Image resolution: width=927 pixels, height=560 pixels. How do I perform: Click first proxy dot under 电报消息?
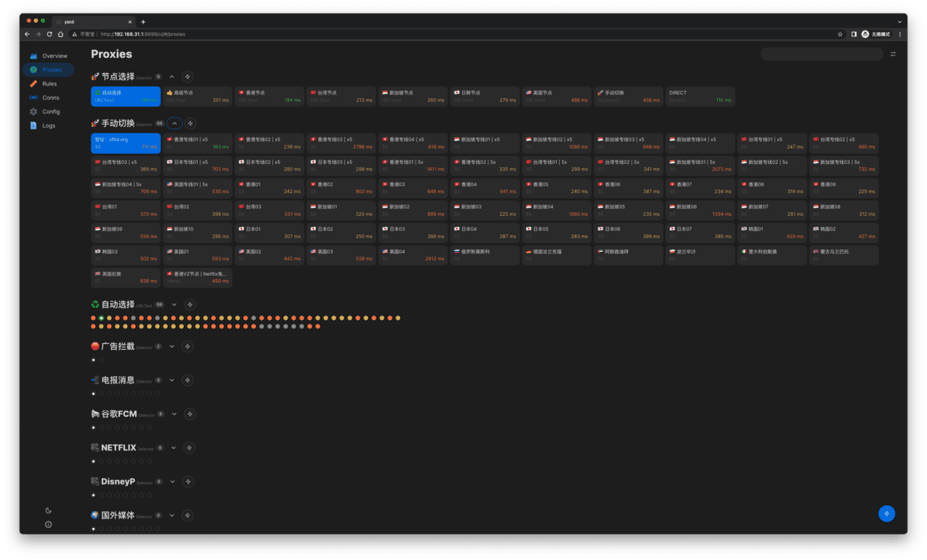[93, 393]
